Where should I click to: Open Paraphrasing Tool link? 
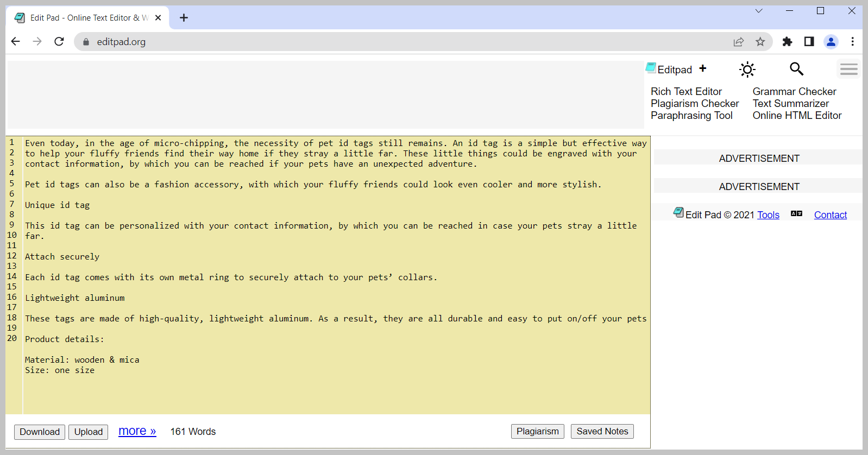[691, 115]
